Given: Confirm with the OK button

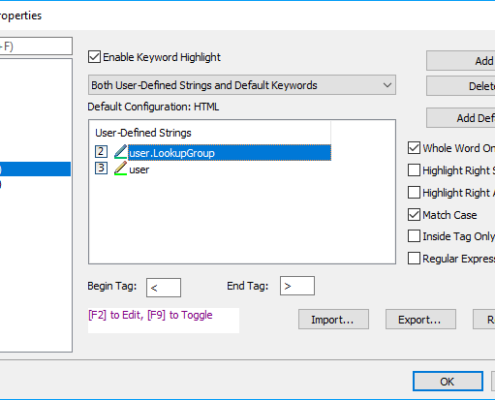Looking at the screenshot, I should (x=448, y=381).
